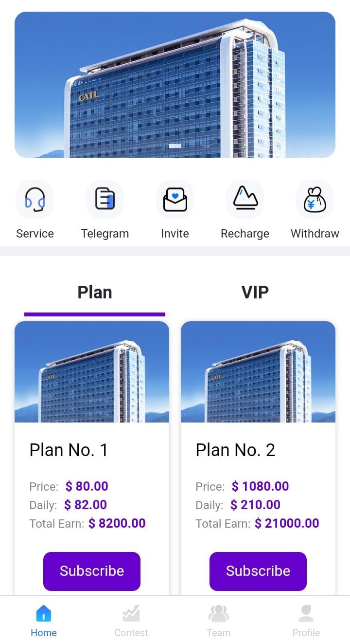Tap the Recharge mountain icon
This screenshot has height=644, width=350.
tap(245, 200)
